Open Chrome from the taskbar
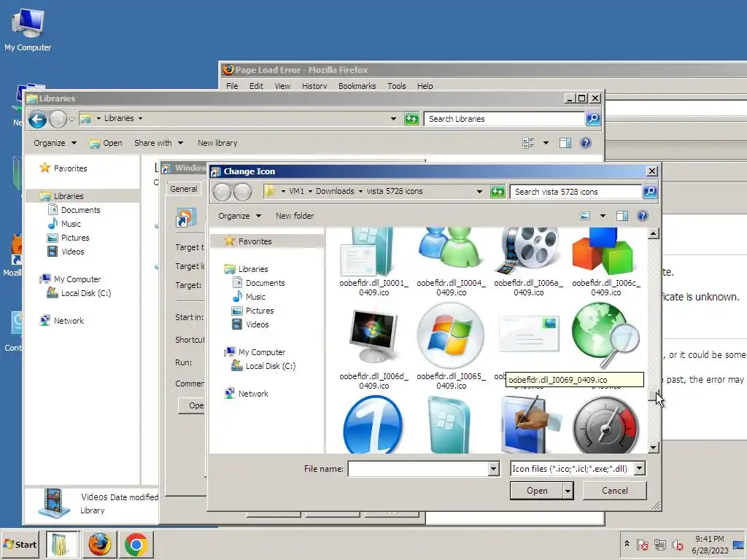This screenshot has width=747, height=560. pyautogui.click(x=136, y=544)
